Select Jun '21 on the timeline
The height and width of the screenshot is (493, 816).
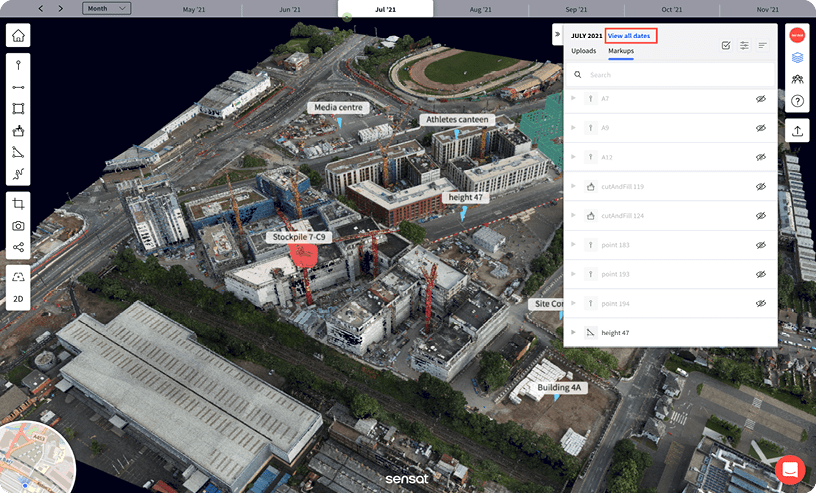[x=290, y=9]
